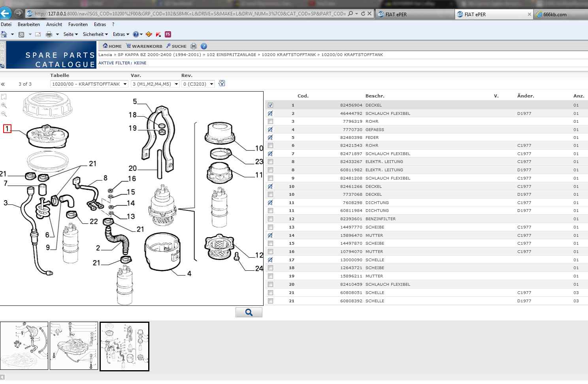Go back with the browser back arrow

click(x=5, y=13)
